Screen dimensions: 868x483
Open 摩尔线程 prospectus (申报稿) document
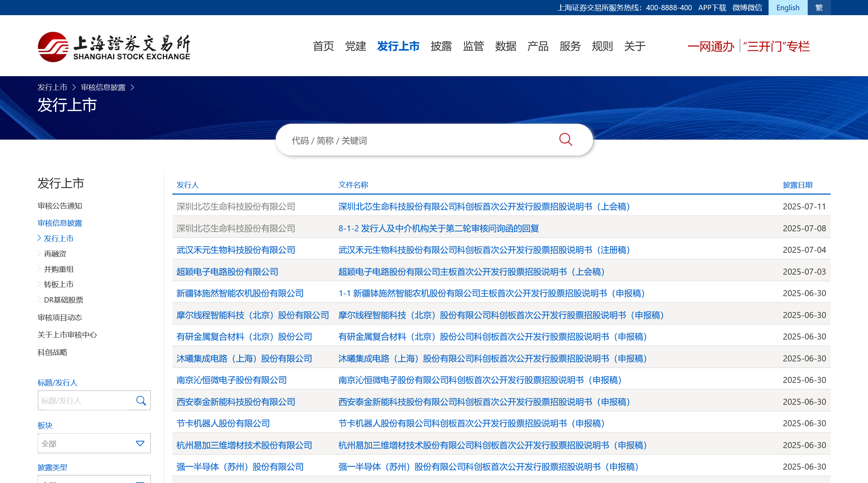[501, 315]
